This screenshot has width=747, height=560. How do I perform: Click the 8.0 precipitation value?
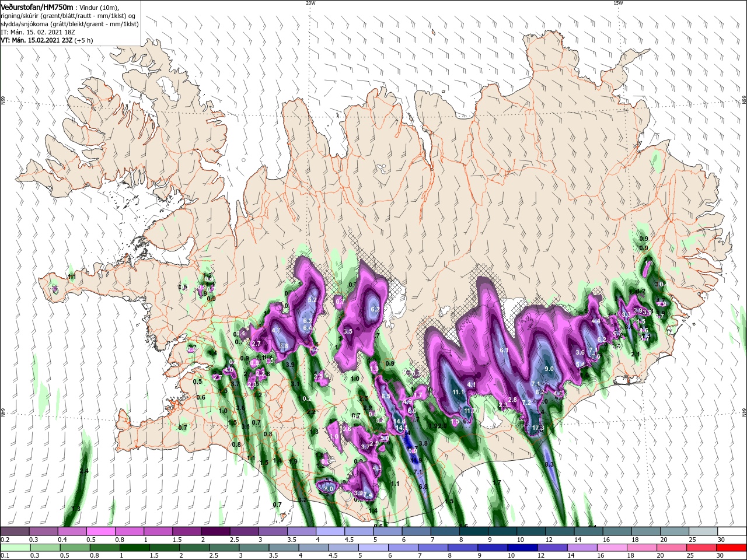pos(329,489)
